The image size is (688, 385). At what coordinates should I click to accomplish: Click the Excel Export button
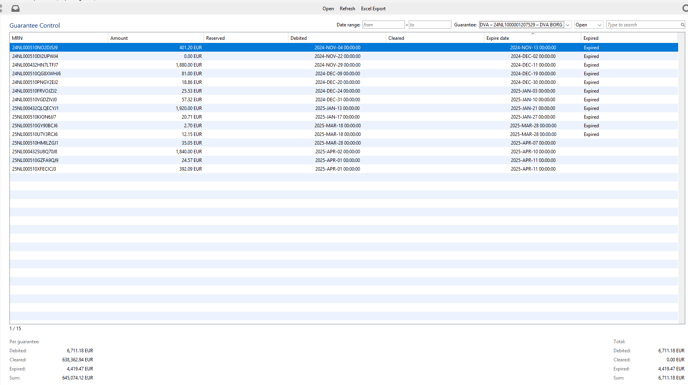[373, 9]
